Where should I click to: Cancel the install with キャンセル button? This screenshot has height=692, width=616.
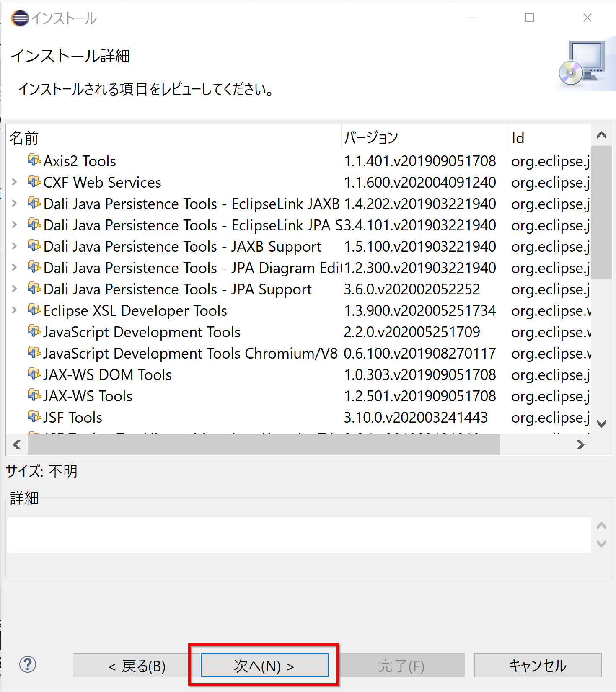click(538, 665)
